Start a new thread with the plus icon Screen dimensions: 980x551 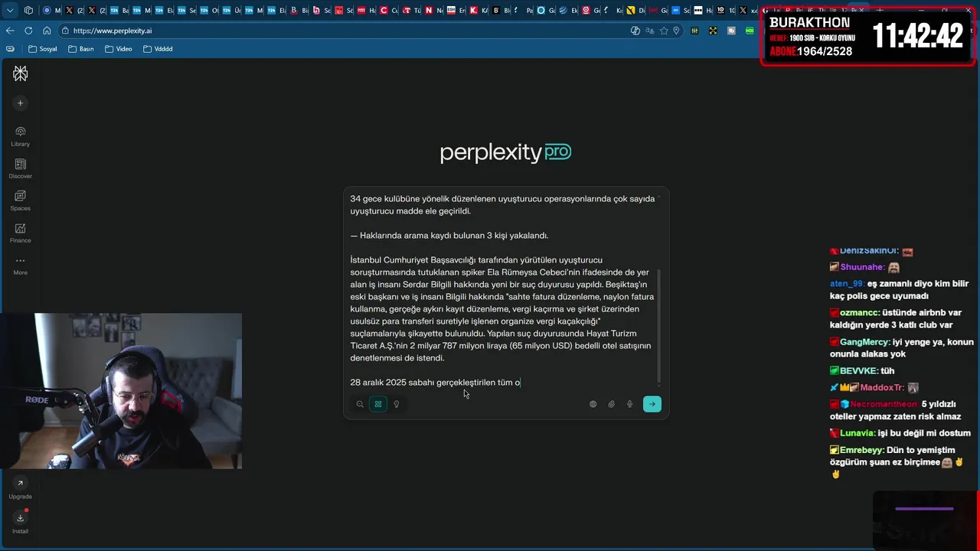pos(21,103)
